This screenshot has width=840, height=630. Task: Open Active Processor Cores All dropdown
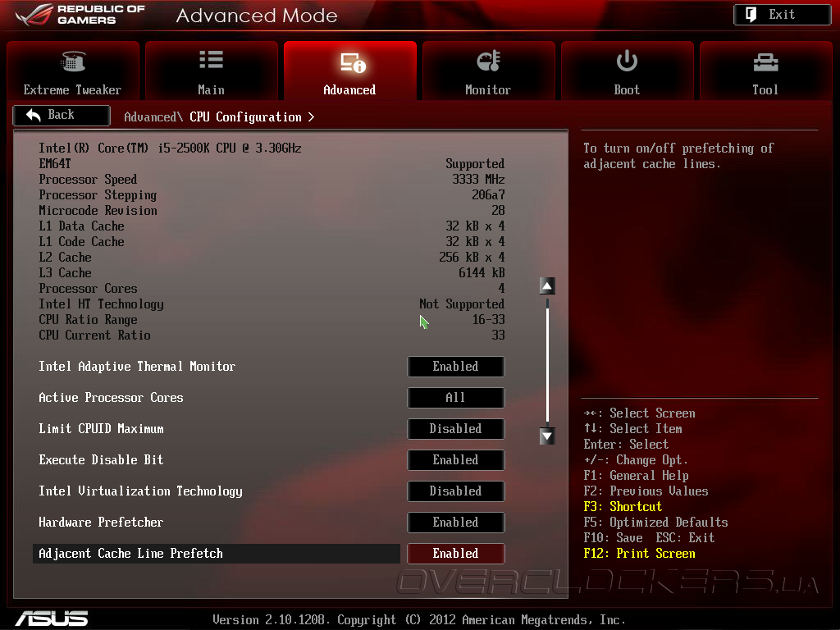(456, 398)
